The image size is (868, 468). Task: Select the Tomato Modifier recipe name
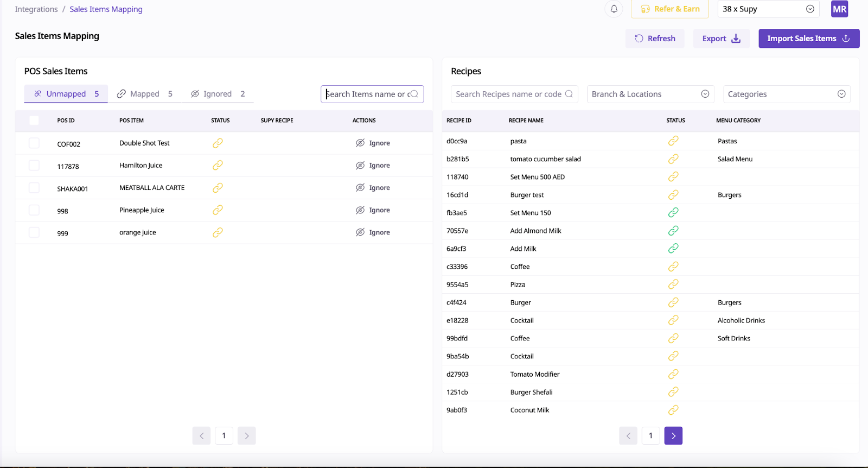[535, 374]
